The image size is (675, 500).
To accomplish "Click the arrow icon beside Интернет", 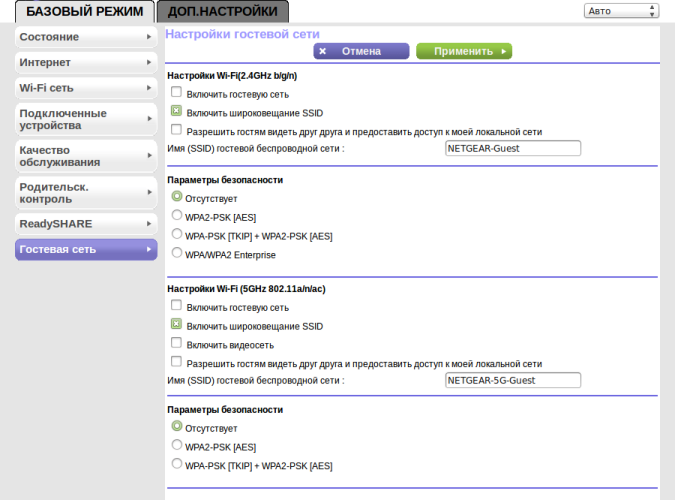I will pos(149,62).
